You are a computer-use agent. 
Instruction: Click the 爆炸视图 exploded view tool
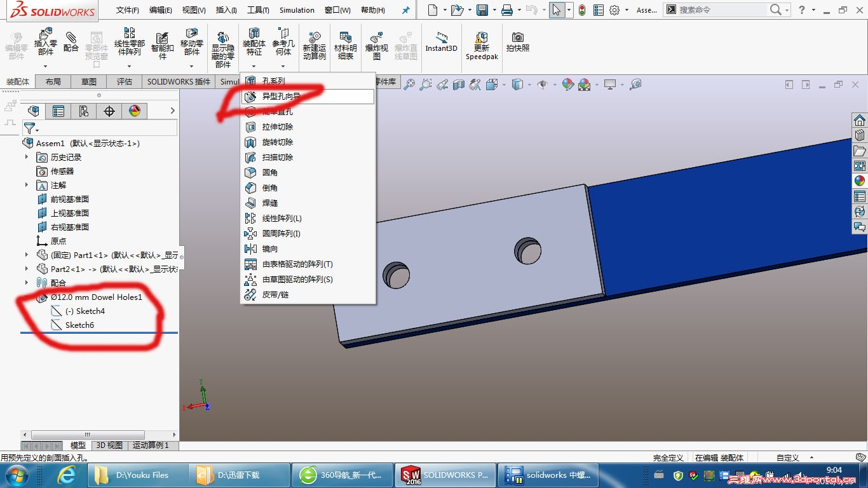377,46
